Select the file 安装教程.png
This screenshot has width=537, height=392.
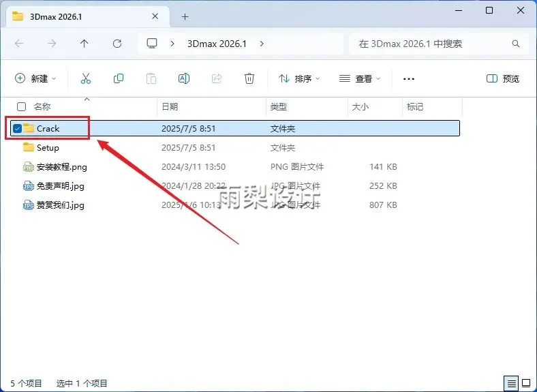(61, 167)
